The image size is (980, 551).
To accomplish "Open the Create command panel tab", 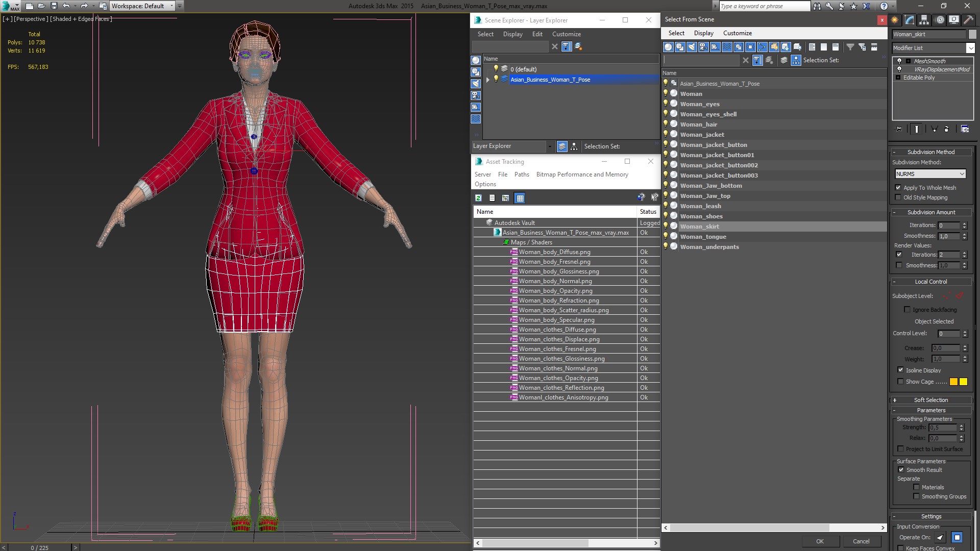I will 895,20.
